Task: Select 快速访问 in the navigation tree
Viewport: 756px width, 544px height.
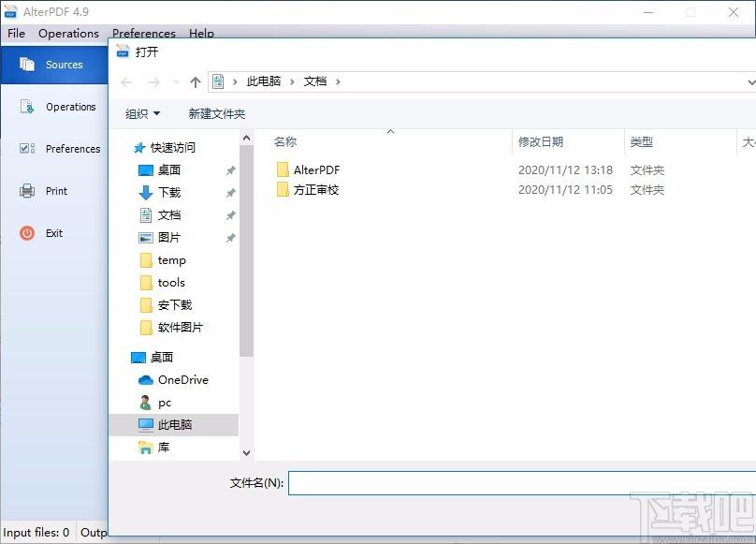Action: point(172,148)
